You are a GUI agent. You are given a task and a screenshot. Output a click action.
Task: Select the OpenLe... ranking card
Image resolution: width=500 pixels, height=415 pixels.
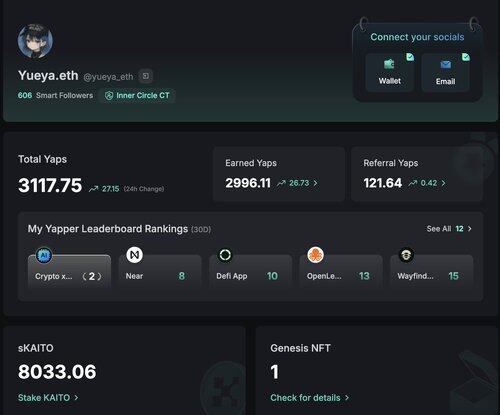point(341,272)
